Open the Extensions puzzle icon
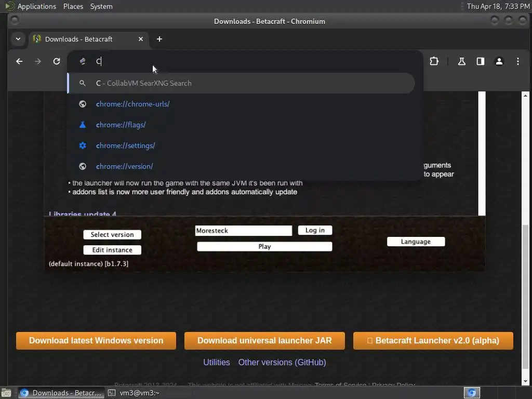Image resolution: width=532 pixels, height=399 pixels. coord(434,61)
